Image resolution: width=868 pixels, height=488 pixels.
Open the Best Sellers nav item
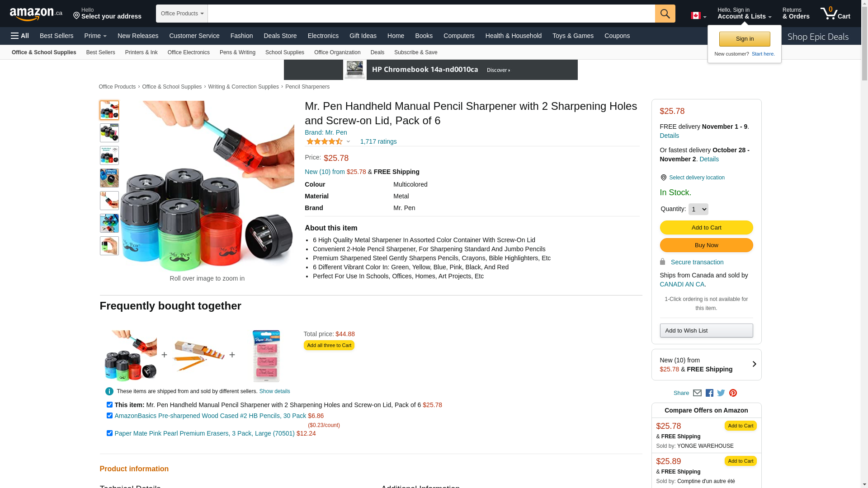click(57, 36)
